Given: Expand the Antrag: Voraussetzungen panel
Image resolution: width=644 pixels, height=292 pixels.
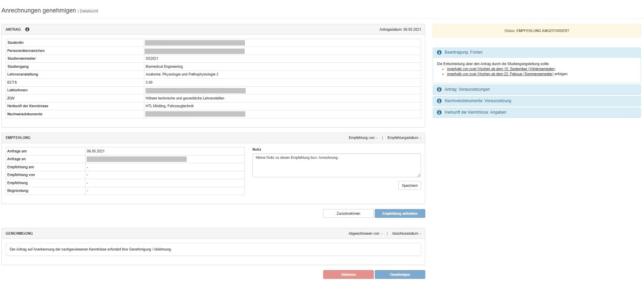Looking at the screenshot, I should (467, 89).
